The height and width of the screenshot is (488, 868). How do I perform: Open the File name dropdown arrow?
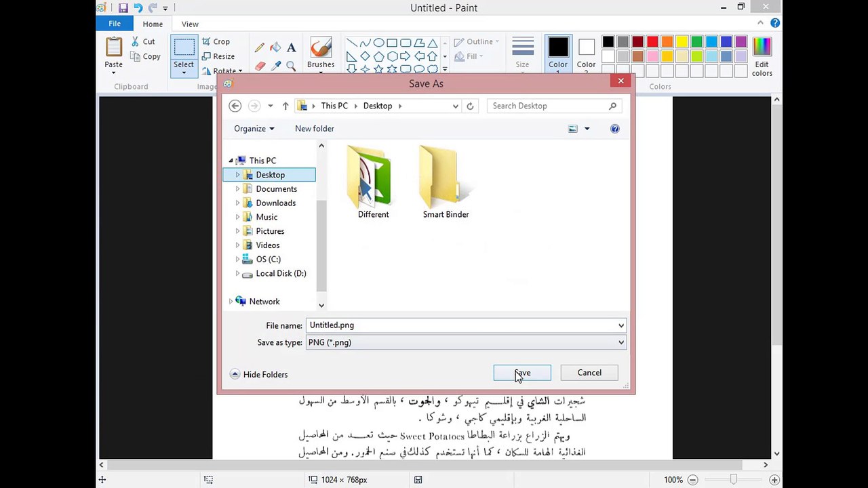click(x=620, y=325)
